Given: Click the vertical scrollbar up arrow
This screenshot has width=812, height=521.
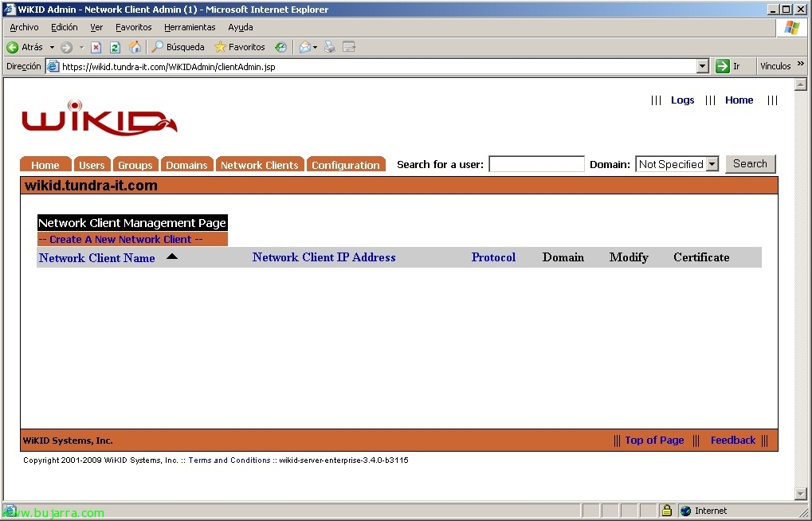Looking at the screenshot, I should click(801, 84).
